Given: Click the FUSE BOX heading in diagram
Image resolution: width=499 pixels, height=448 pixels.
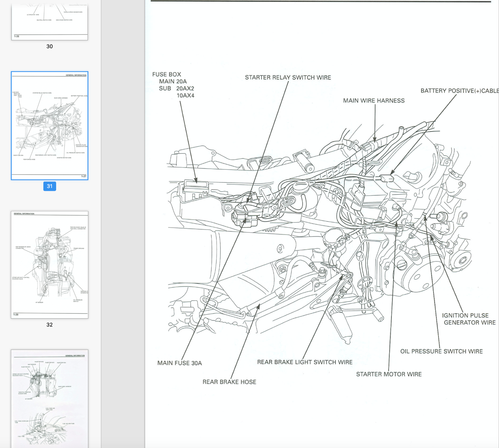Looking at the screenshot, I should tap(167, 74).
